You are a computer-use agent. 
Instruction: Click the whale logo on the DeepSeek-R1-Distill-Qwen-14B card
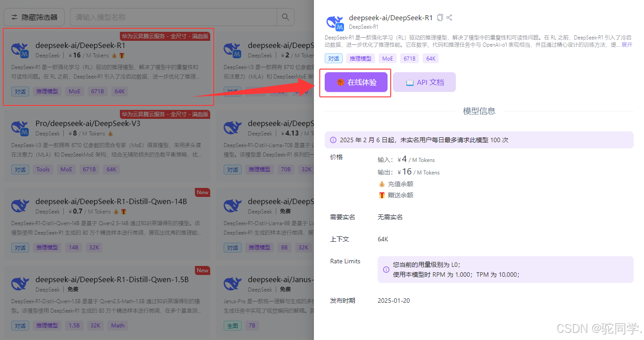tap(20, 206)
